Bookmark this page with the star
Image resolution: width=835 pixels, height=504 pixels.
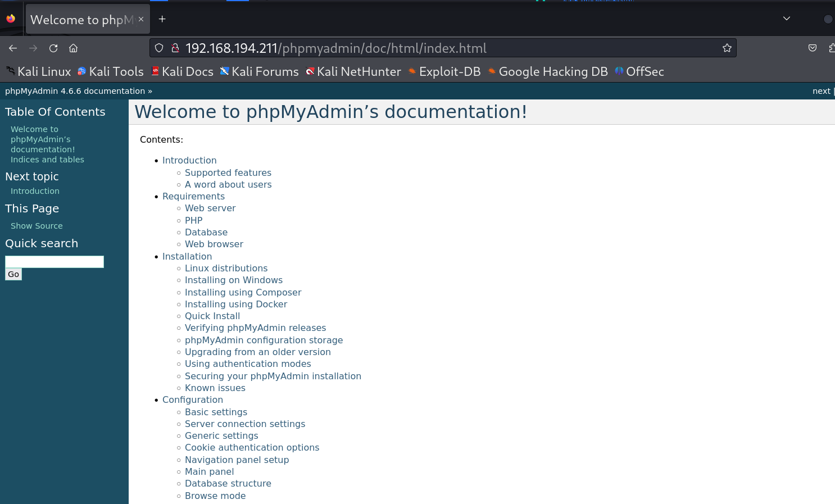click(727, 48)
